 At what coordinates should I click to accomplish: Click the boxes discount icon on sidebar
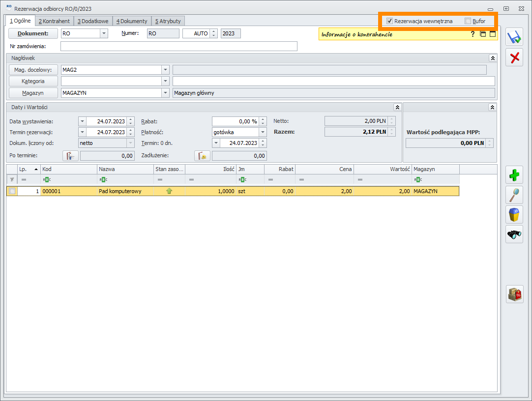(x=515, y=294)
